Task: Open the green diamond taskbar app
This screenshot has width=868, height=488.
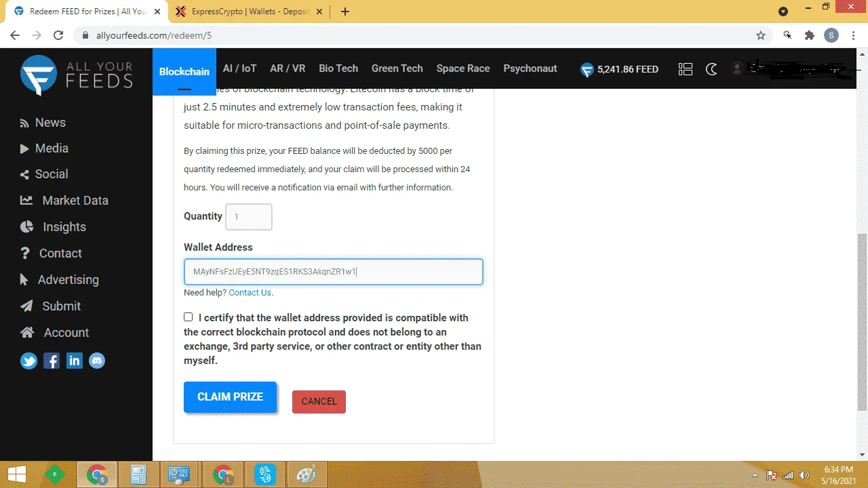Action: [54, 474]
